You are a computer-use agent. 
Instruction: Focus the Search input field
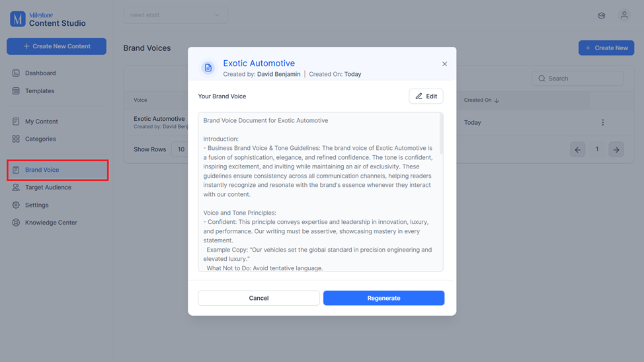click(x=577, y=79)
